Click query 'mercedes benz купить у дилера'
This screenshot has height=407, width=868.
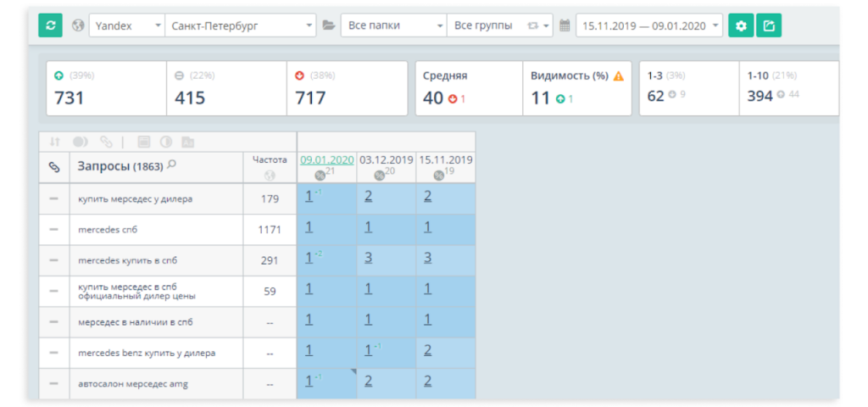coord(147,353)
